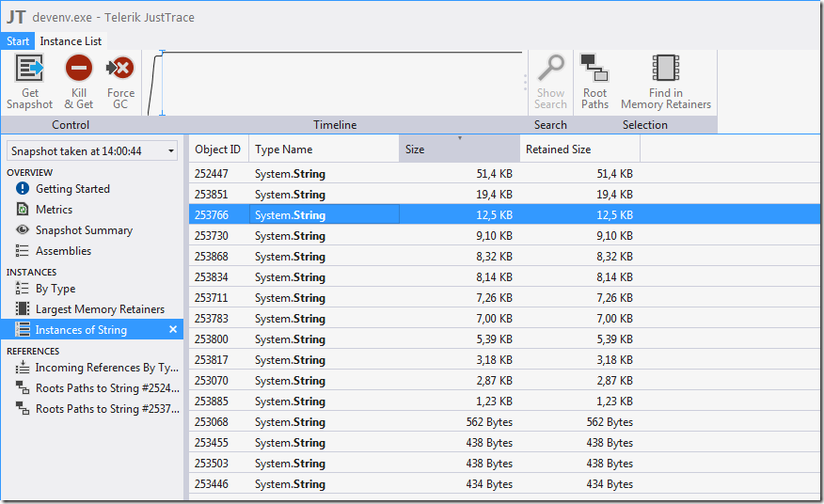The image size is (824, 504).
Task: Select row with Object ID 253851
Action: [x=504, y=194]
